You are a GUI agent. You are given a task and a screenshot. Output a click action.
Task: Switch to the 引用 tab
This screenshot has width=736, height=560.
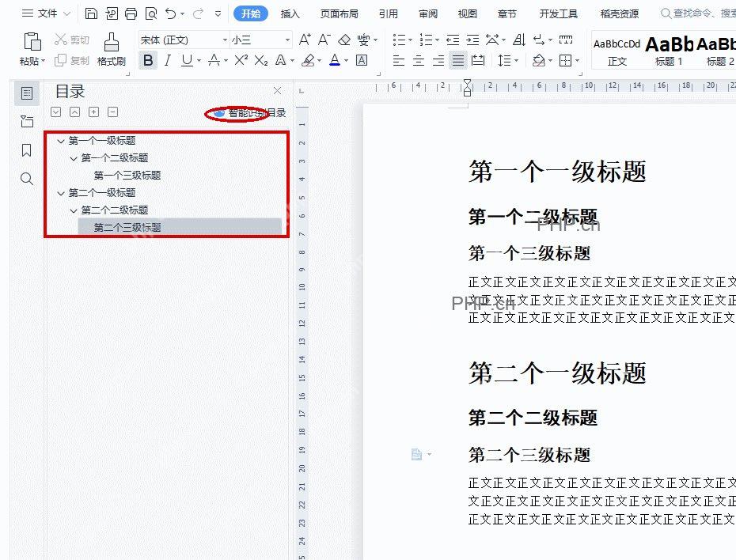point(389,14)
